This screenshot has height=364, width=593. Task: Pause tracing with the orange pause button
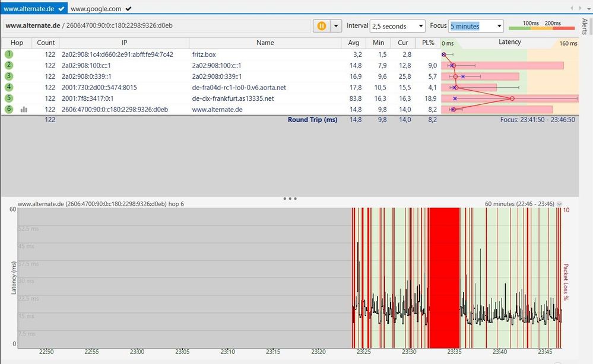click(321, 26)
